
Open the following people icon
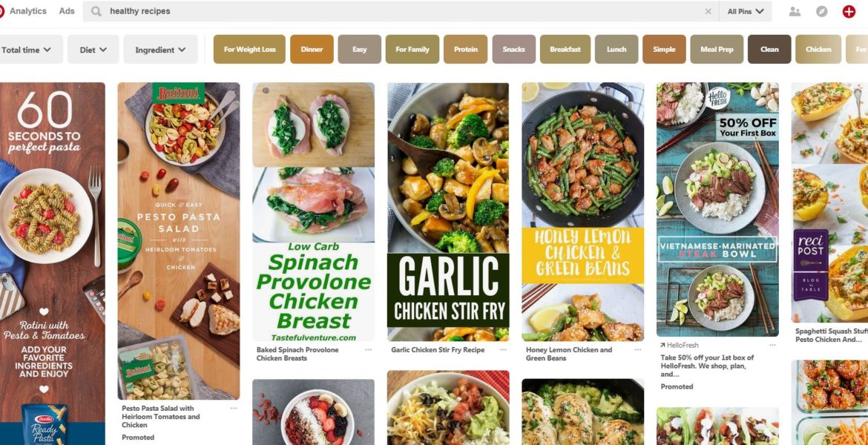(x=795, y=11)
